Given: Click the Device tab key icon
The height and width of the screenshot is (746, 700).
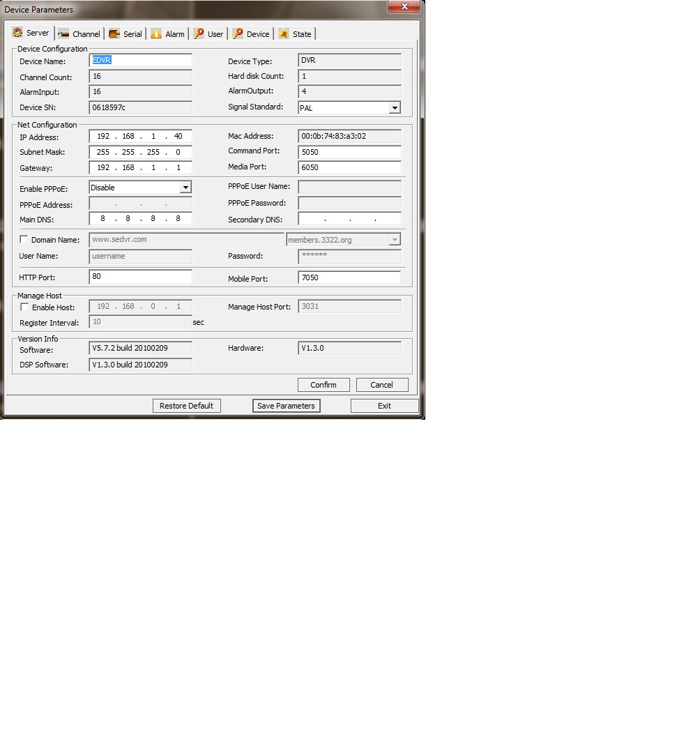Looking at the screenshot, I should click(x=238, y=34).
